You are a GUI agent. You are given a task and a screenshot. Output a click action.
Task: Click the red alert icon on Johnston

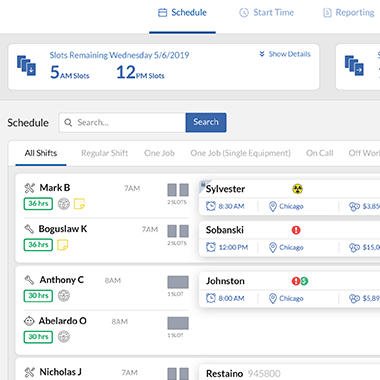tap(296, 281)
